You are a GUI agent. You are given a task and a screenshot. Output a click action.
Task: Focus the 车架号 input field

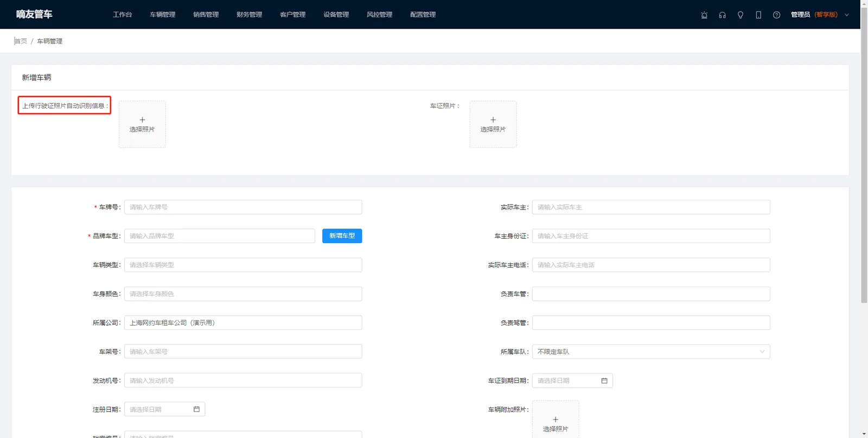click(243, 351)
